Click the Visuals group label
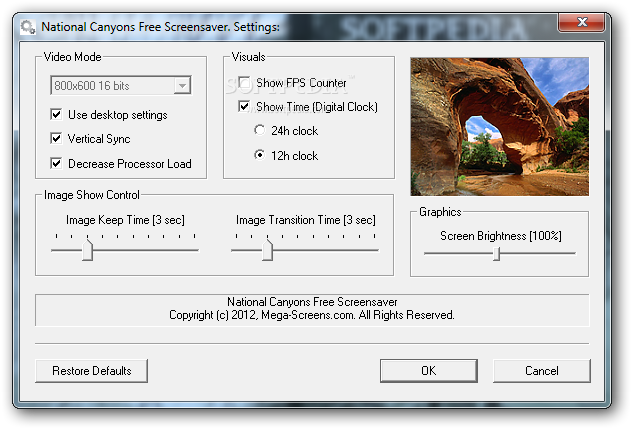 (249, 57)
